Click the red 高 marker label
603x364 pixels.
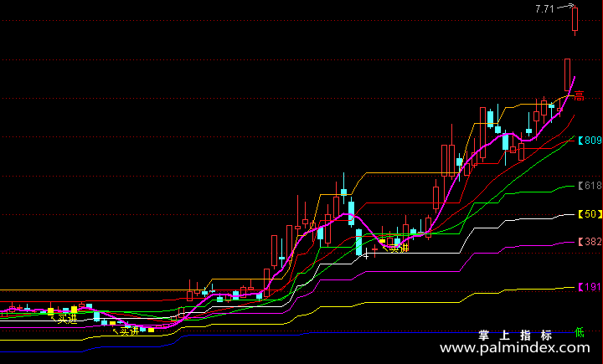(x=580, y=95)
